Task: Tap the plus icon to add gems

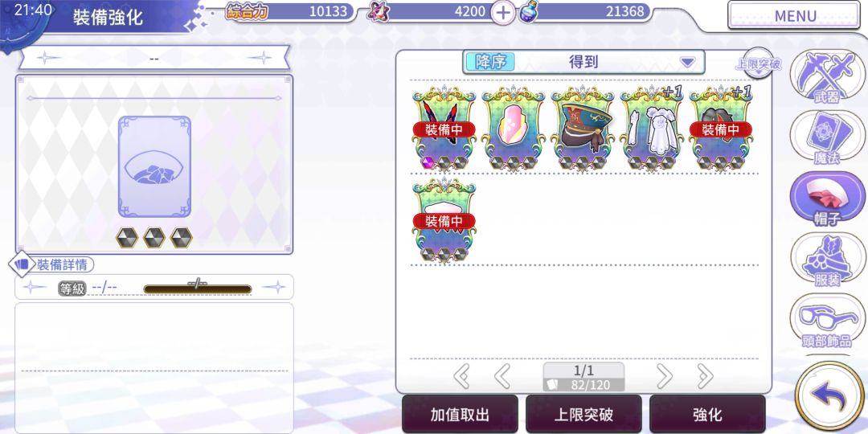Action: pos(502,12)
